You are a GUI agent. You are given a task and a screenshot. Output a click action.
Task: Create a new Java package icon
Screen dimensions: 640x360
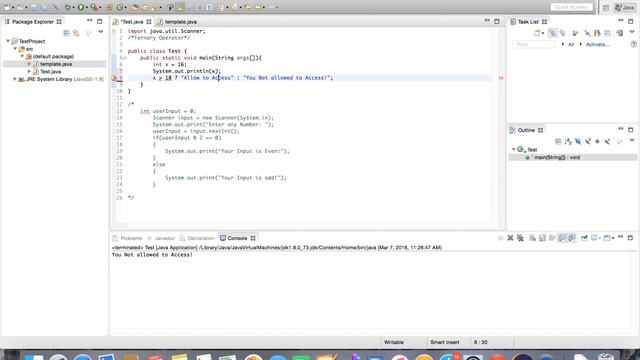tap(109, 7)
